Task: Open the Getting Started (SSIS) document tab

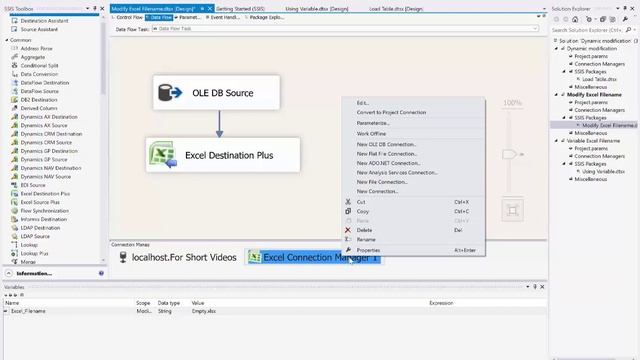Action: [240, 9]
